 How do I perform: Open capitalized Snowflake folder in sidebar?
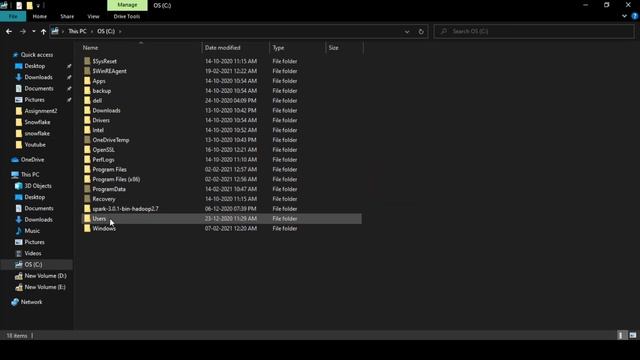[x=37, y=122]
